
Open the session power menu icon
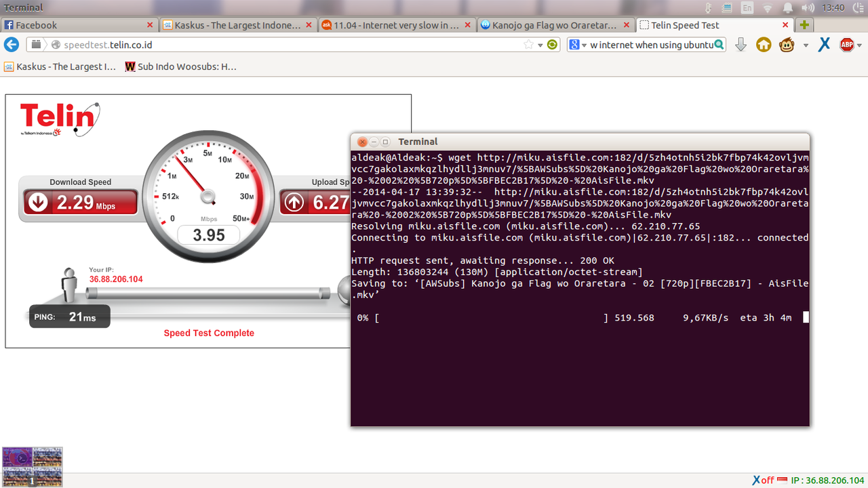[858, 7]
